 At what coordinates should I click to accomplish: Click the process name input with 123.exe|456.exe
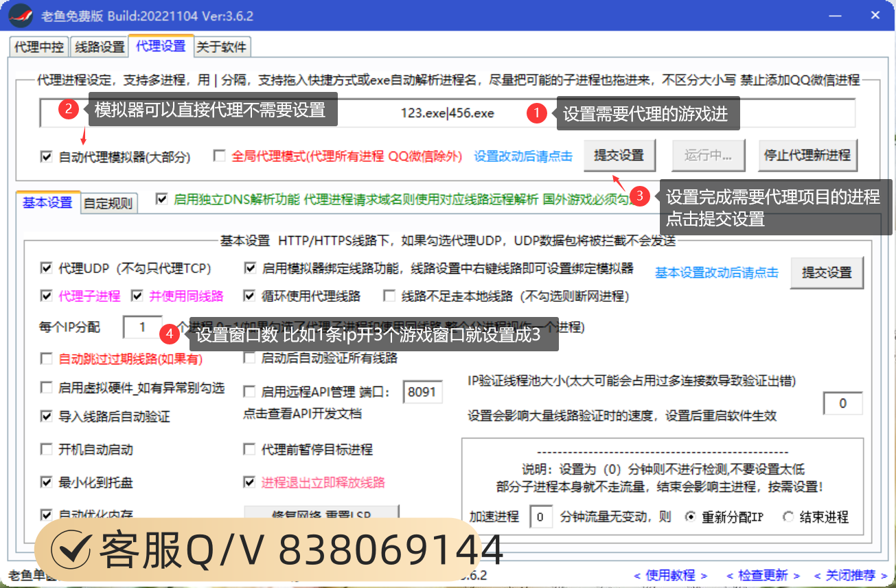[x=447, y=113]
